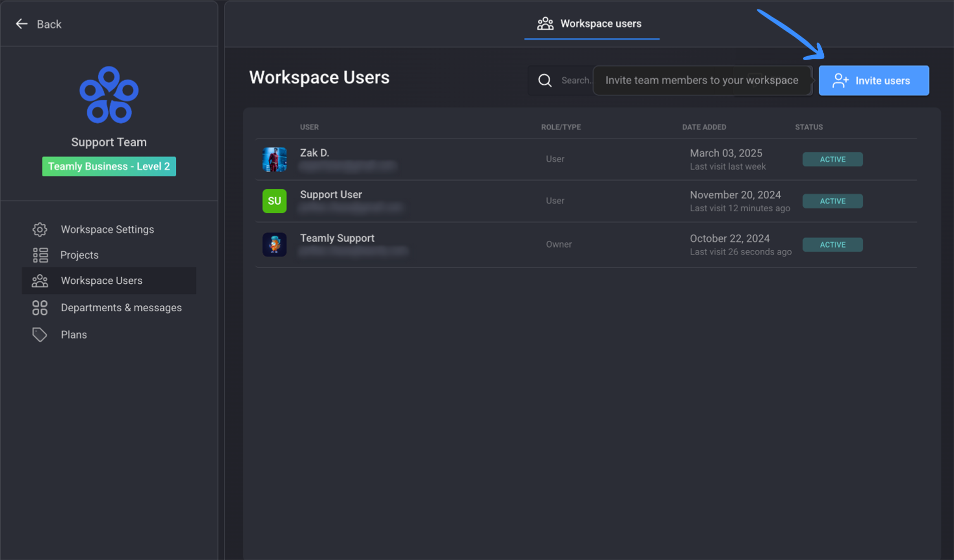This screenshot has width=954, height=560.
Task: Click Support User's blurred email address
Action: 351,207
